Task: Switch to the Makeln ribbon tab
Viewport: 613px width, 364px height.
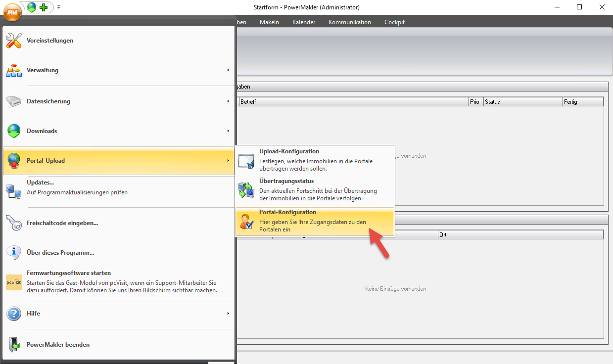Action: 269,22
